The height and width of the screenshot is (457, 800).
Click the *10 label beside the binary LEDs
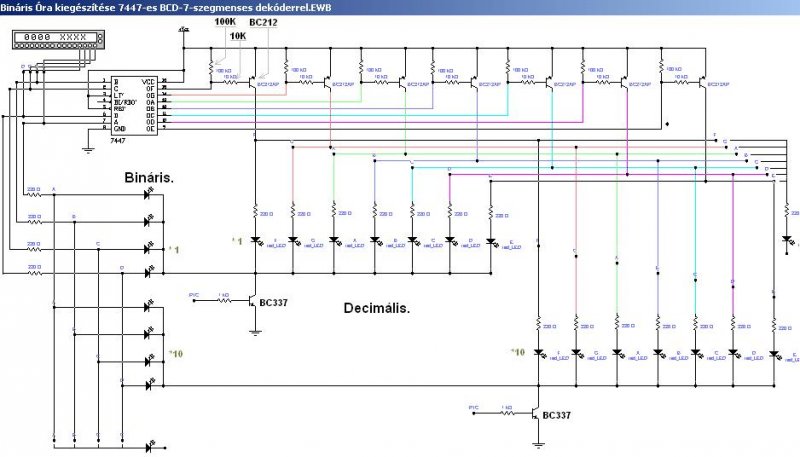click(x=176, y=353)
